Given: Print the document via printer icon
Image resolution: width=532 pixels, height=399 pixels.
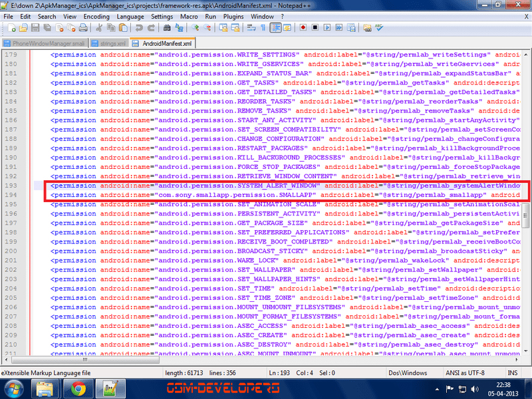Looking at the screenshot, I should (83, 28).
